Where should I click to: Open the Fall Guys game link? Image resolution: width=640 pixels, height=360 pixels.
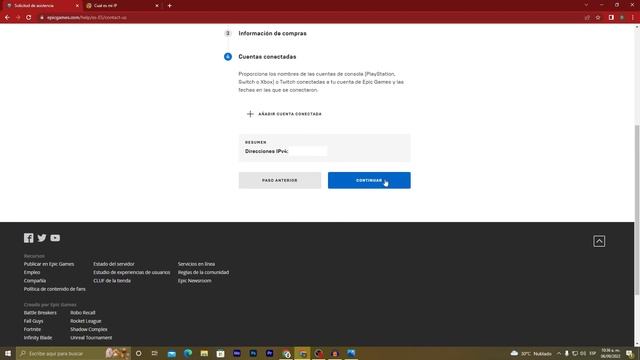(x=33, y=321)
